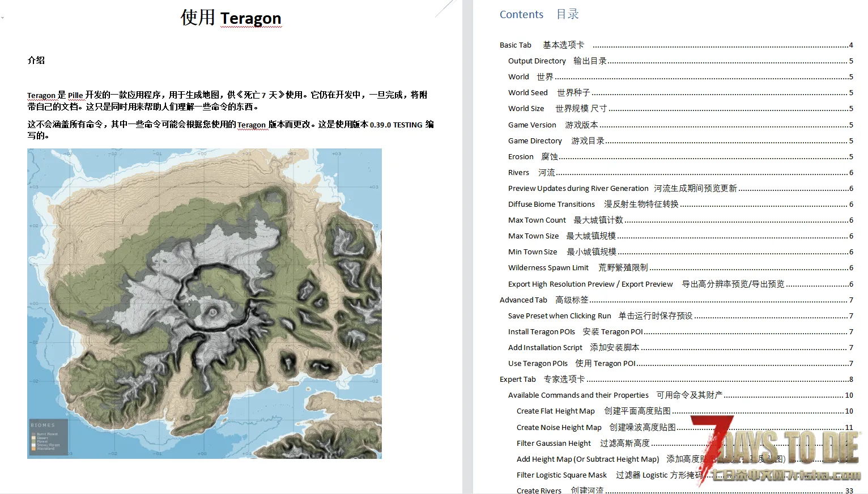Click 'Add Installation Script' contents entry
The height and width of the screenshot is (494, 868).
[680, 347]
